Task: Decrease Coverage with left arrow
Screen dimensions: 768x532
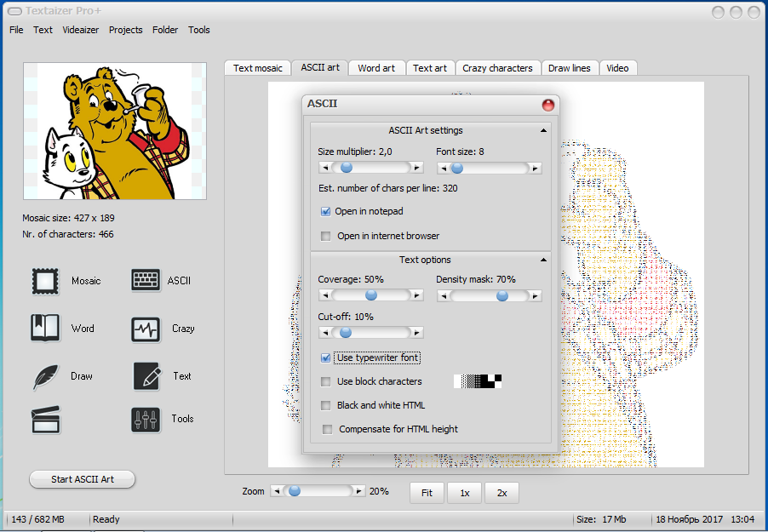Action: coord(324,295)
